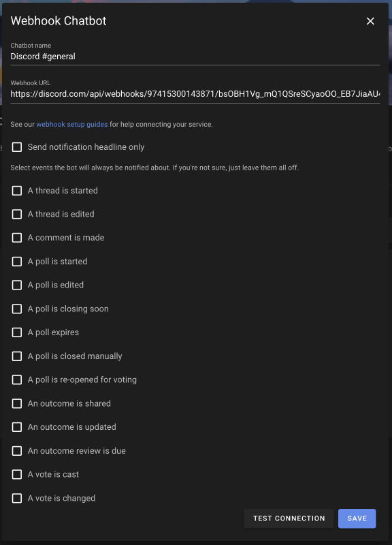
Task: Enable 'A poll is started' notification
Action: tap(16, 262)
